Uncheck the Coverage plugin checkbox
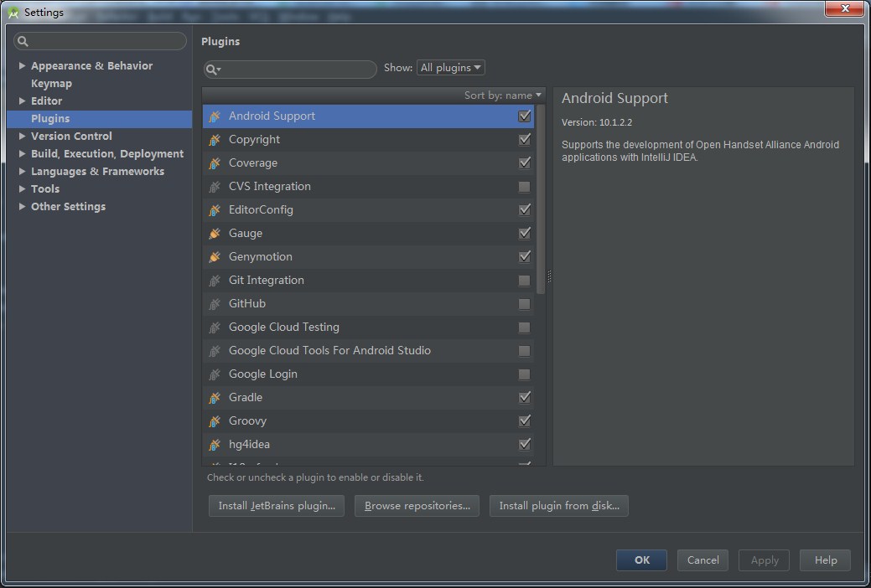871x588 pixels. pyautogui.click(x=525, y=163)
